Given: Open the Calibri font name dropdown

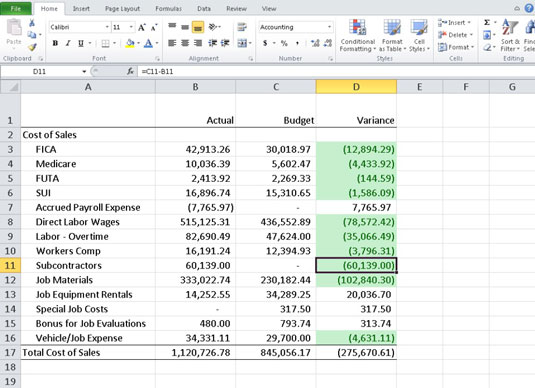Looking at the screenshot, I should (107, 27).
